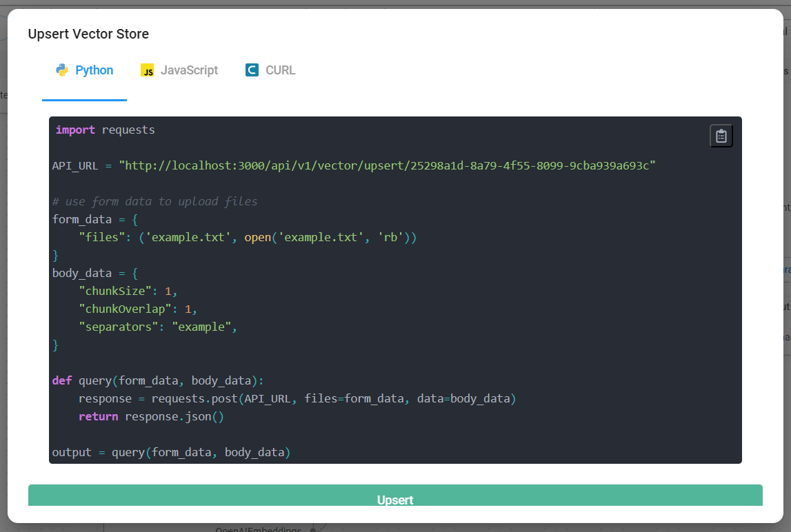Copy the code with the clipboard icon
791x532 pixels.
[x=721, y=136]
